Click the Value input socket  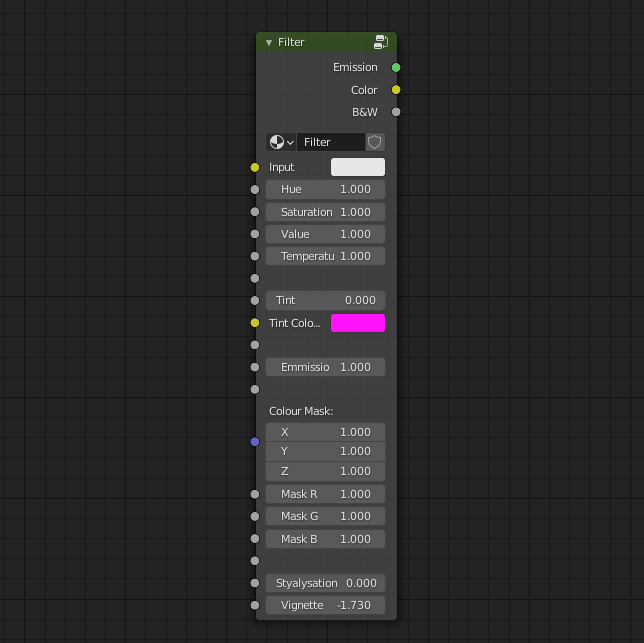tap(255, 234)
